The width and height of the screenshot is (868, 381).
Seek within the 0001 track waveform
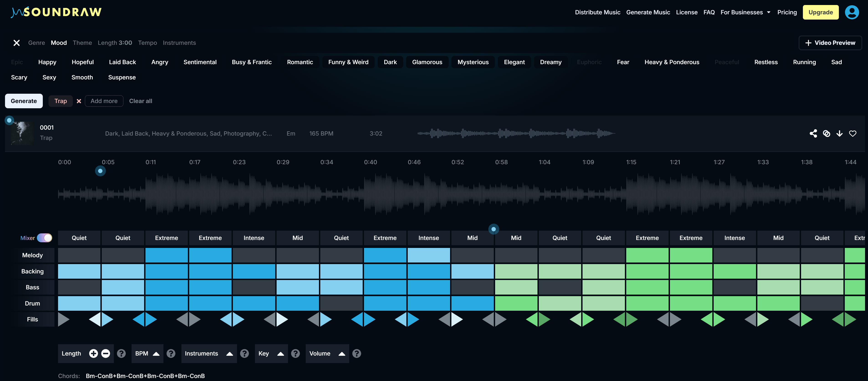tap(516, 133)
